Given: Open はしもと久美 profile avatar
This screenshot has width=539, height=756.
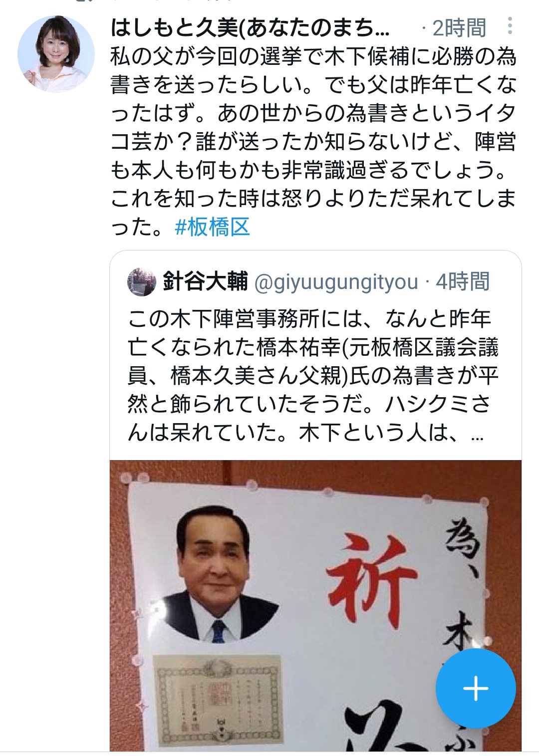Looking at the screenshot, I should [56, 54].
